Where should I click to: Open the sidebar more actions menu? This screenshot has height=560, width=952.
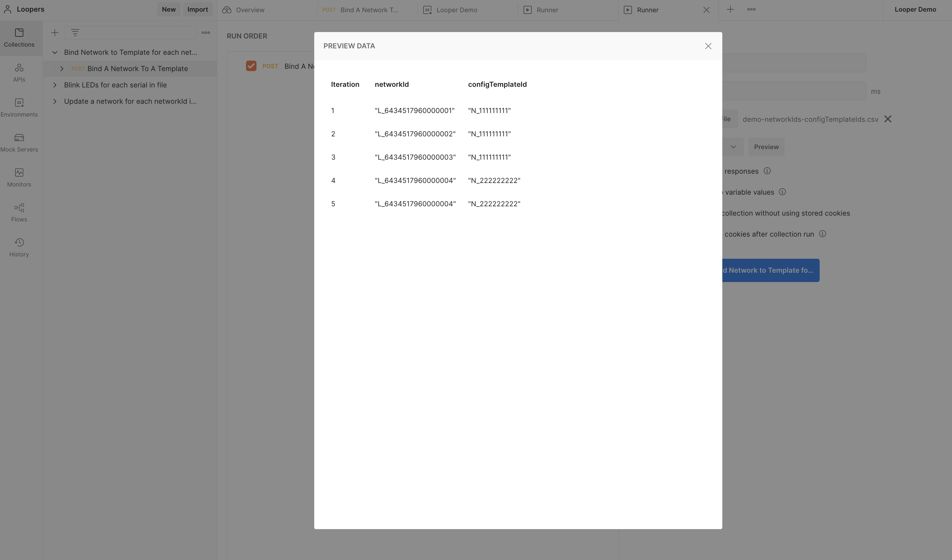[205, 32]
